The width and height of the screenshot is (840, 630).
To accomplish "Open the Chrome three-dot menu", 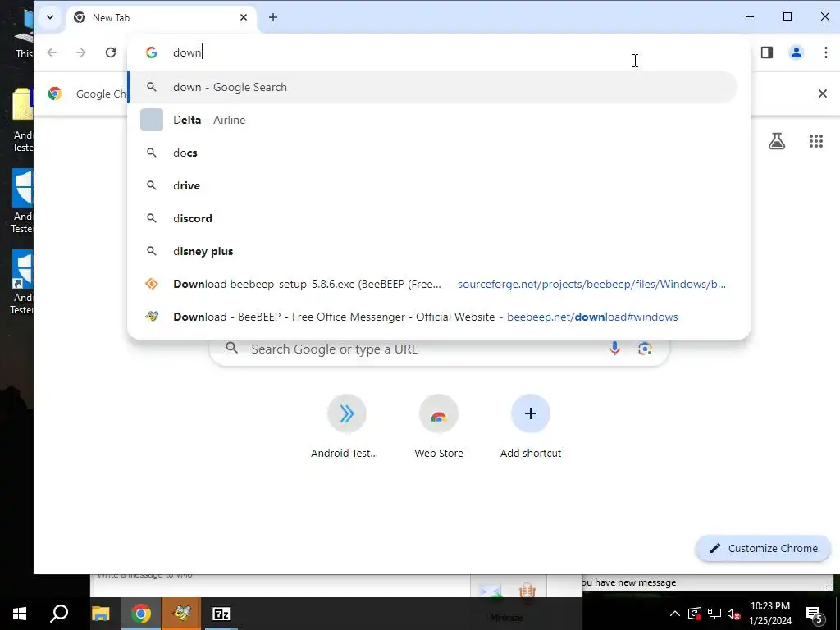I will tap(825, 52).
